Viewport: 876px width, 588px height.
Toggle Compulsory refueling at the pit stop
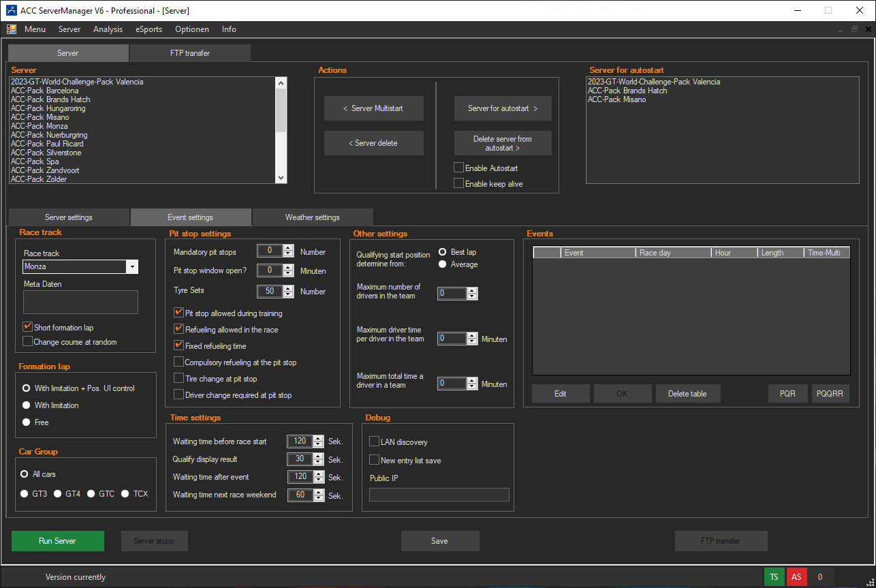179,362
